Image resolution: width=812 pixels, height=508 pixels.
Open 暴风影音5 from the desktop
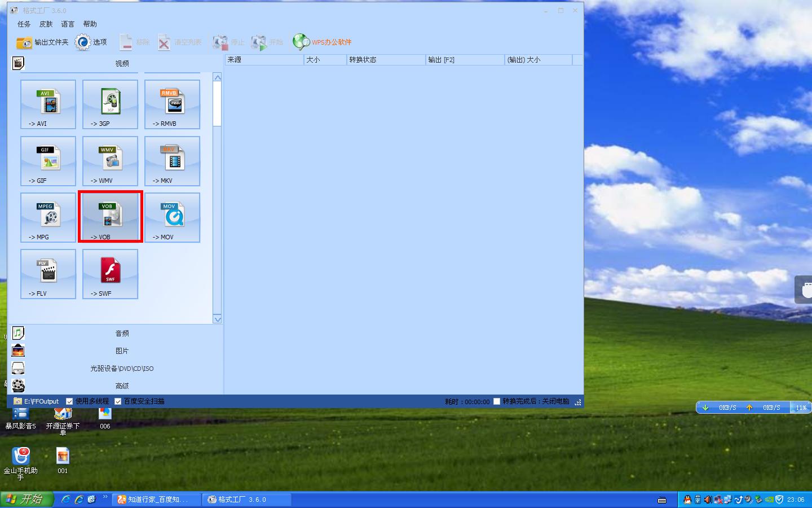tap(20, 418)
